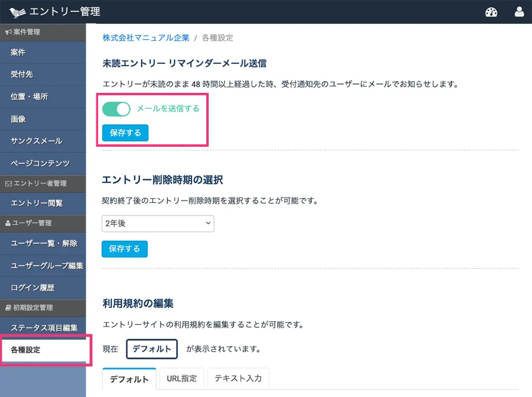The width and height of the screenshot is (532, 397).
Task: Open the 2年後 deletion period dropdown
Action: click(158, 223)
